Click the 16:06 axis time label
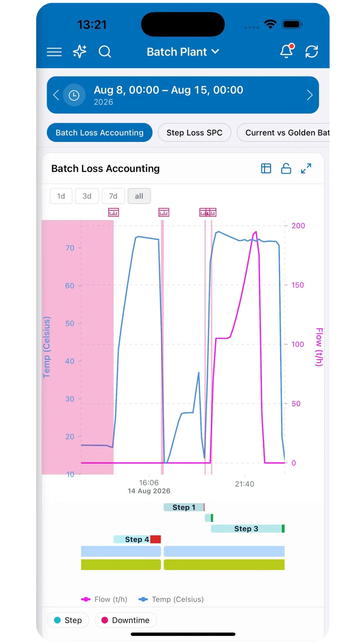Image resolution: width=362 pixels, height=644 pixels. pyautogui.click(x=149, y=483)
